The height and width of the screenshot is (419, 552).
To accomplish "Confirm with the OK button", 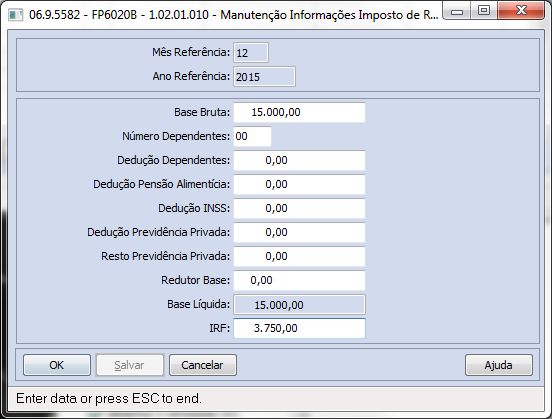I will (x=57, y=365).
